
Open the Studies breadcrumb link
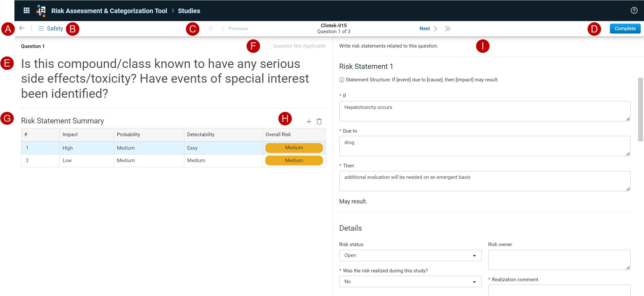[x=189, y=11]
